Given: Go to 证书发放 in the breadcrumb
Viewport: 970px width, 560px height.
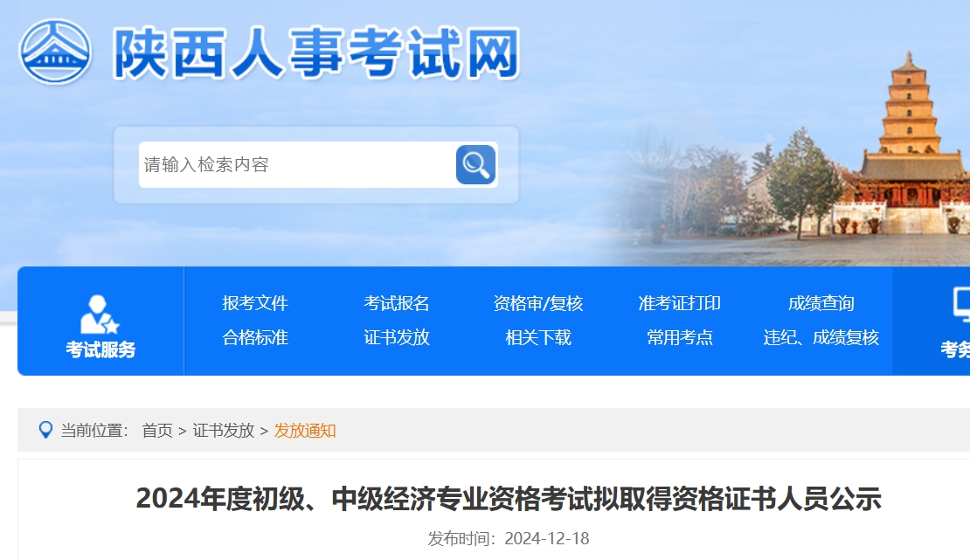Looking at the screenshot, I should [x=224, y=431].
